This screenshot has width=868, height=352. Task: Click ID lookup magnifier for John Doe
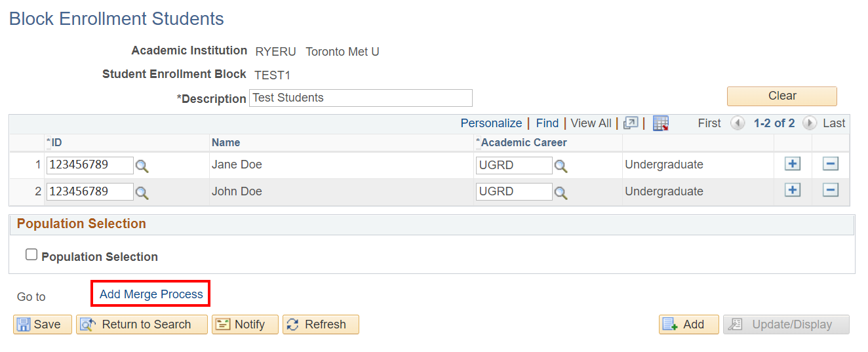click(x=142, y=193)
